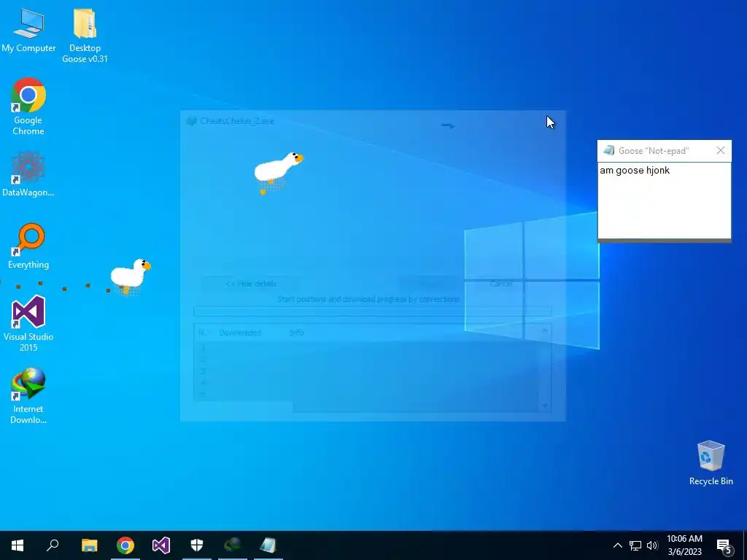Open the volume control tray icon
Image resolution: width=747 pixels, height=560 pixels.
pos(652,545)
